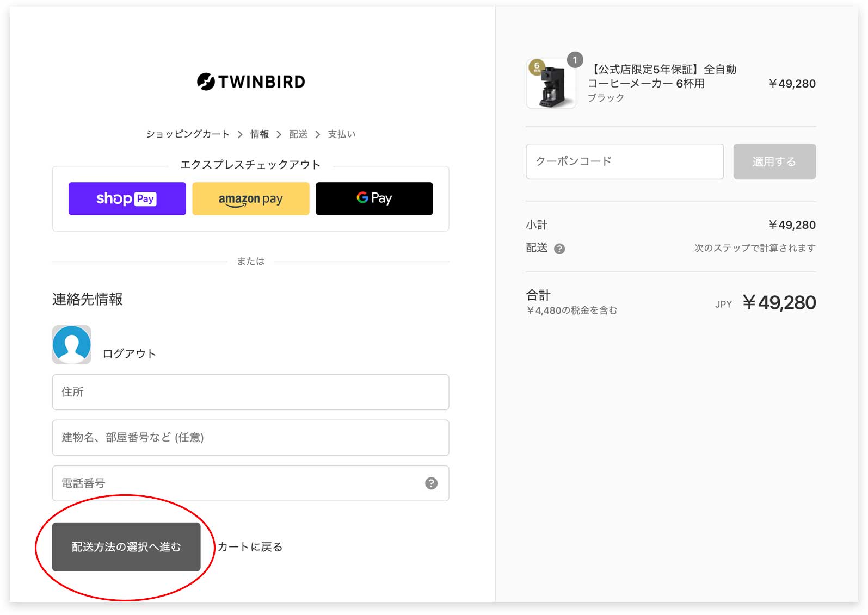This screenshot has height=615, width=868.
Task: Click product title 全自動コーヒーメーカー 6杯用
Action: coord(662,76)
